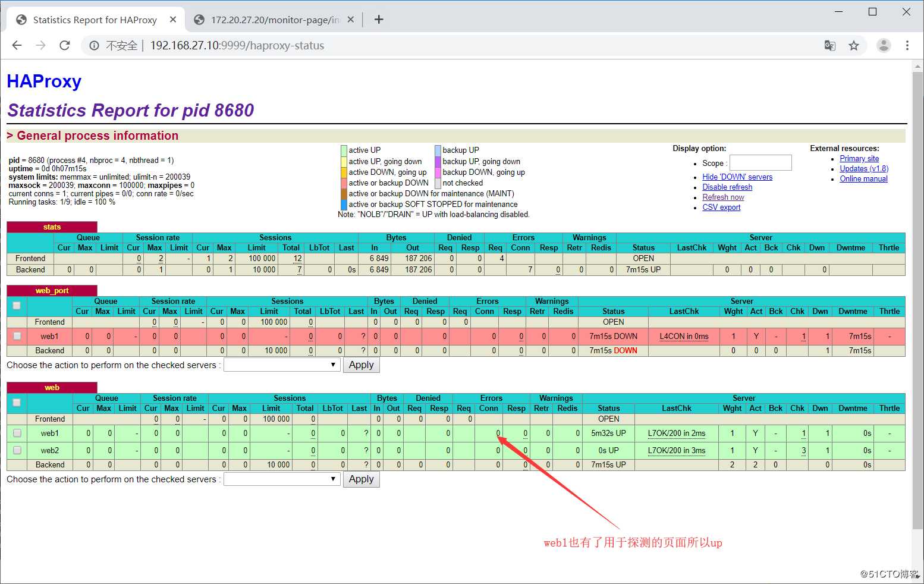Open the Chrome profile avatar
Image resolution: width=924 pixels, height=584 pixels.
point(884,45)
